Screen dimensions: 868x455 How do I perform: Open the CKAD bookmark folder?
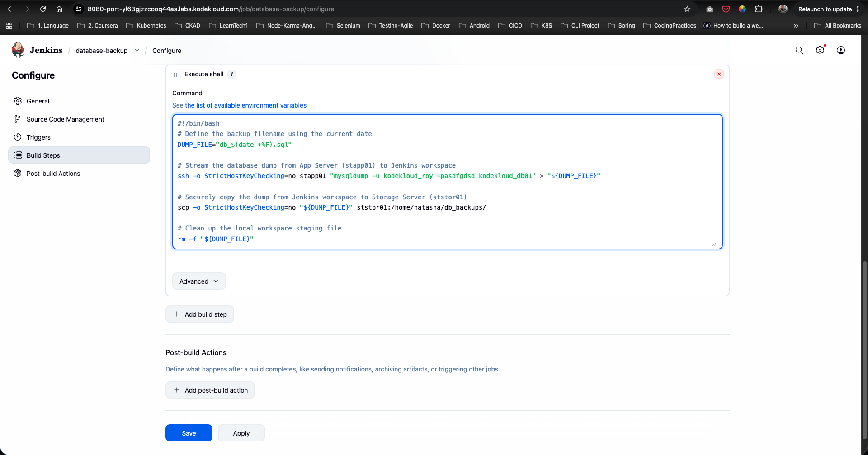[x=188, y=26]
